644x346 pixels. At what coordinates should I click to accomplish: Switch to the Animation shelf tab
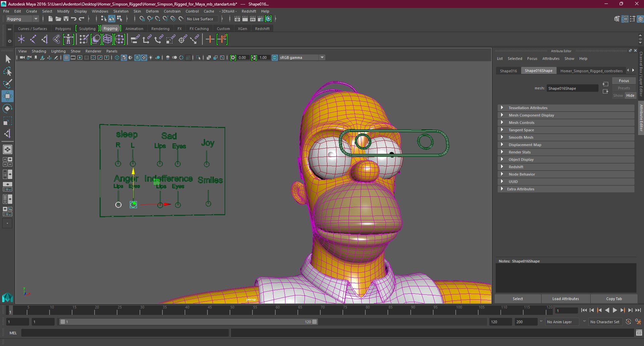tap(134, 29)
